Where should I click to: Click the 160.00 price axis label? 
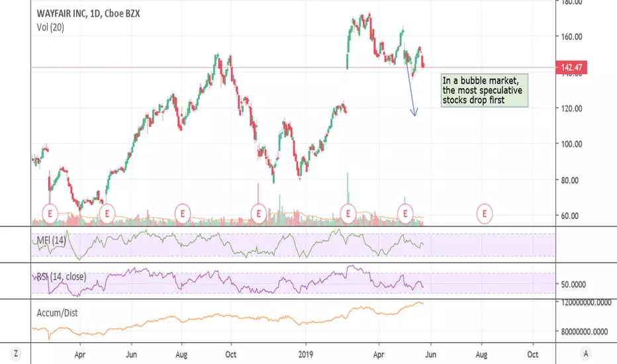pos(571,36)
